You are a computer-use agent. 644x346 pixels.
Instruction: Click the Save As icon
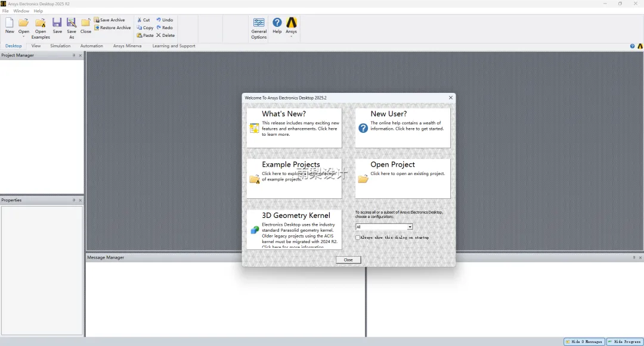point(72,23)
